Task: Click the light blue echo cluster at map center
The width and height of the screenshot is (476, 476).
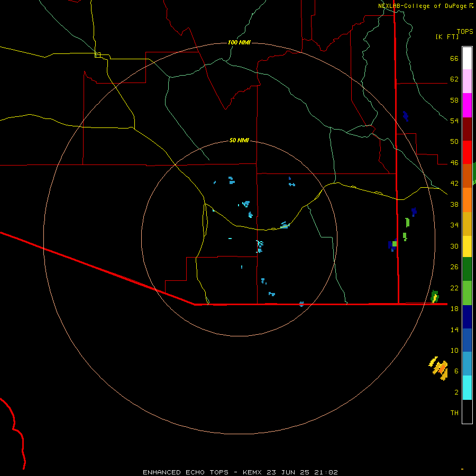Action: pos(260,246)
